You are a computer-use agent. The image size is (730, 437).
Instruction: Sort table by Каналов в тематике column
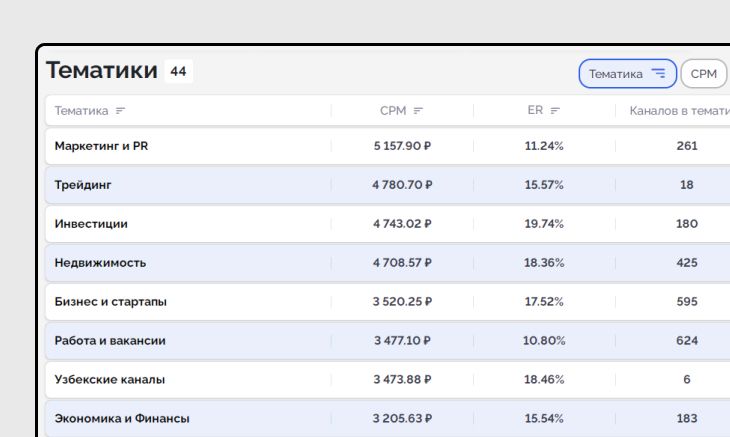680,111
